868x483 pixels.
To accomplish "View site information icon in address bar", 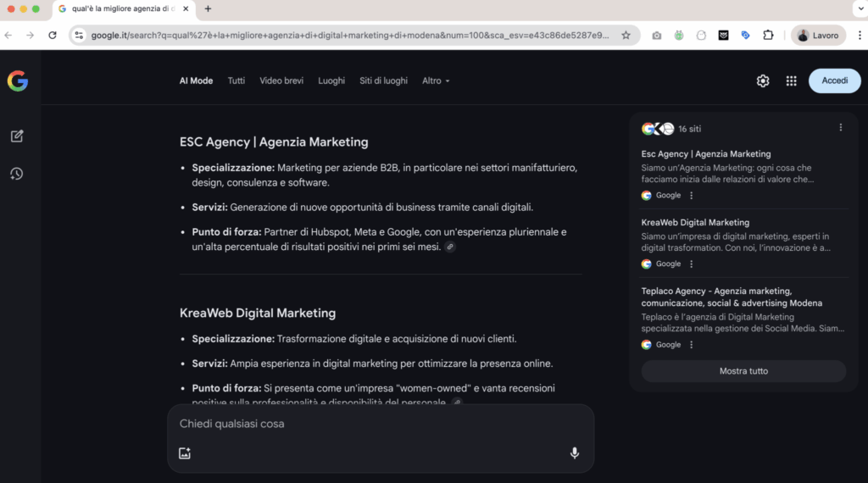I will [79, 36].
